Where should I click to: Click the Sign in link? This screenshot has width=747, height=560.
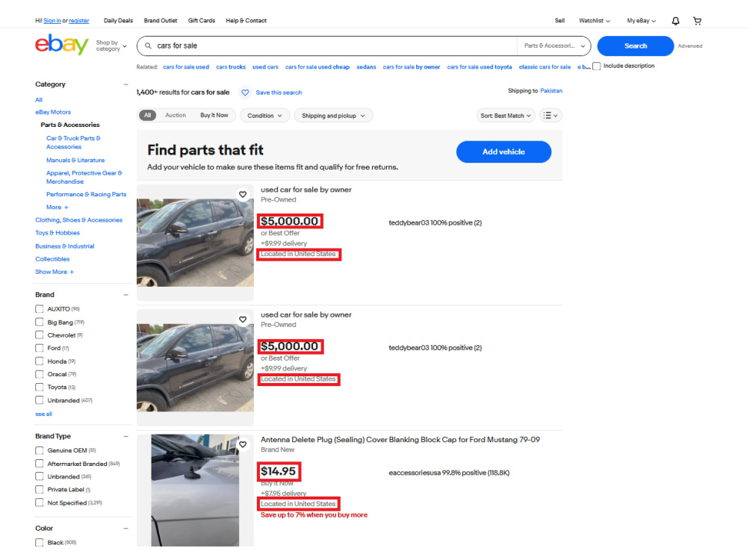point(52,20)
